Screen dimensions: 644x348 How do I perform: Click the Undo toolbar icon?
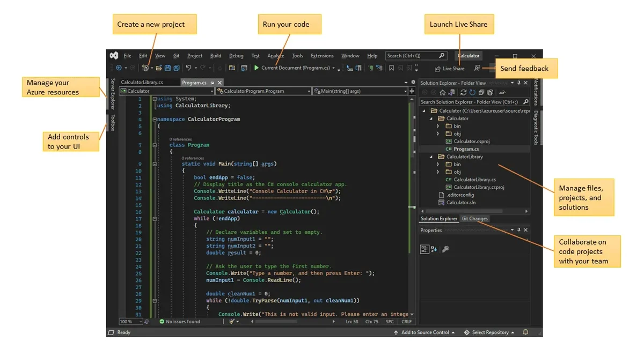click(188, 68)
